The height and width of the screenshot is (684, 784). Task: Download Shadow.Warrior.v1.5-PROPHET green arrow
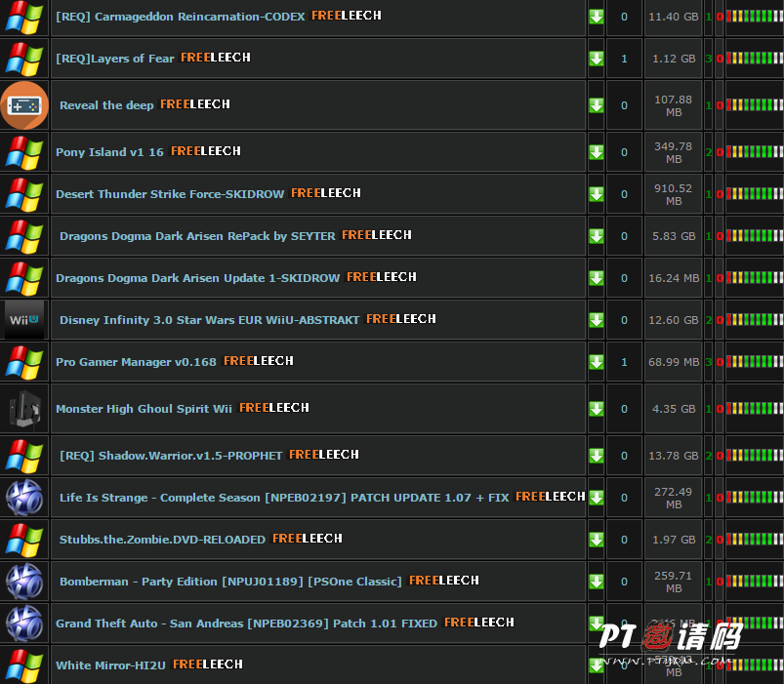(x=596, y=456)
